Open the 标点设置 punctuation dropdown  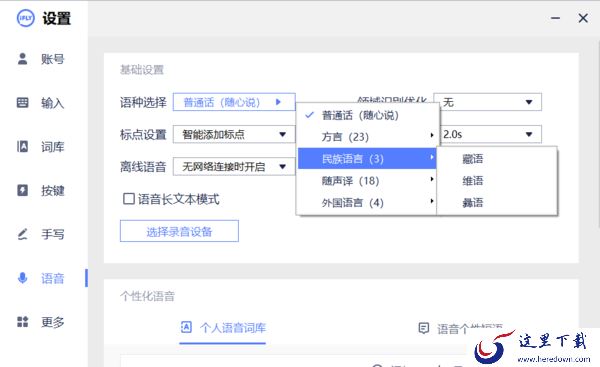pyautogui.click(x=234, y=134)
